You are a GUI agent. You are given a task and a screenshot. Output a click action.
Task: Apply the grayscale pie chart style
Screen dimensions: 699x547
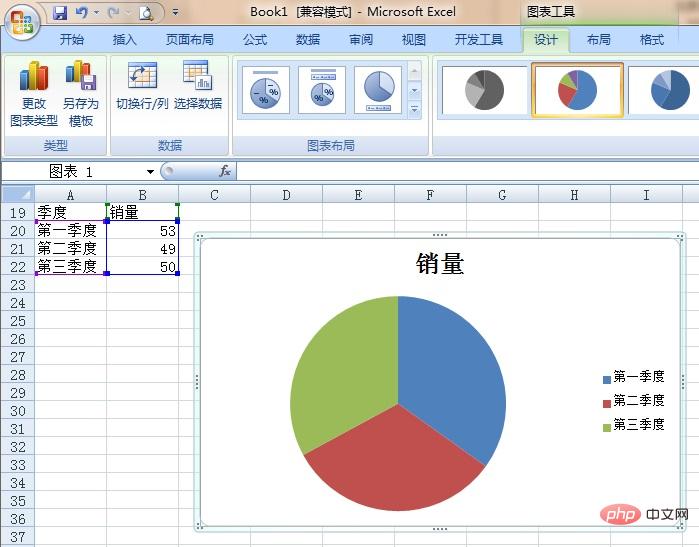point(485,90)
